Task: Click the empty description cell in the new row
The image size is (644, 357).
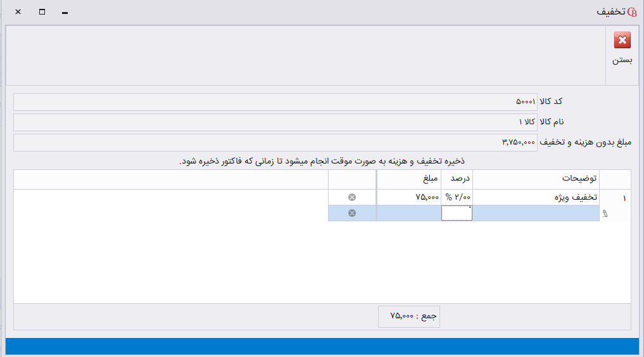Action: coord(536,214)
